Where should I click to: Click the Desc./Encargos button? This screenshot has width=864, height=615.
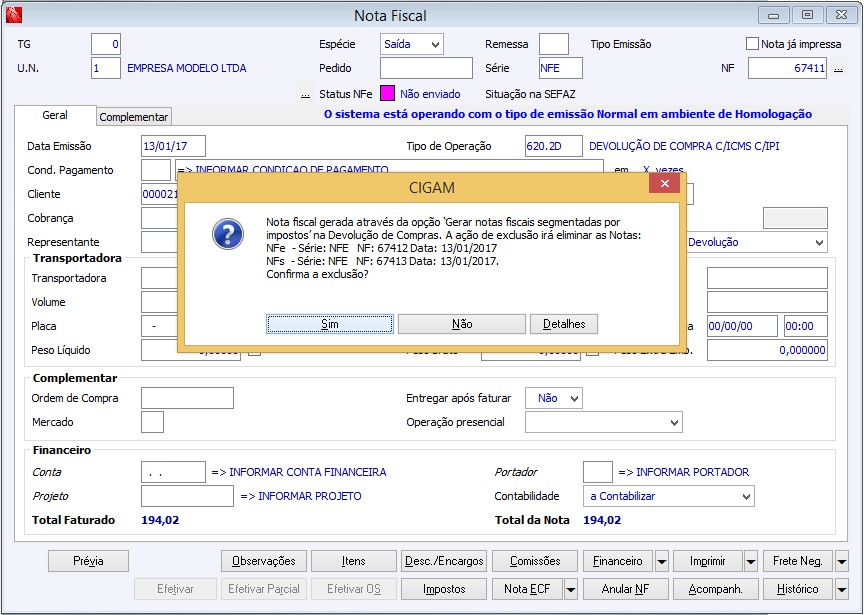click(444, 561)
